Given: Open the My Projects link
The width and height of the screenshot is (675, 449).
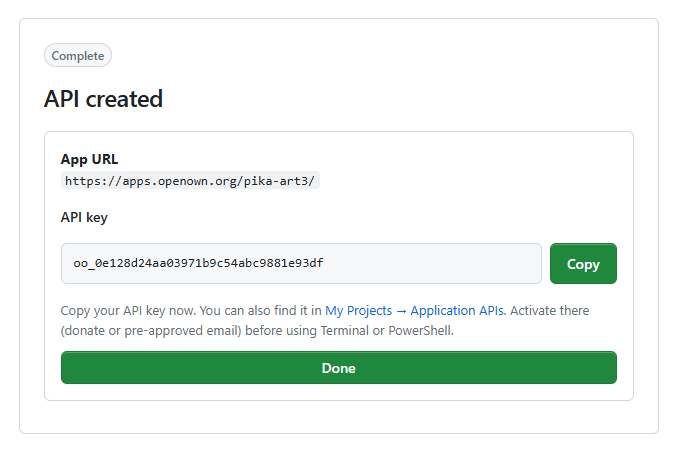Looking at the screenshot, I should coord(358,310).
